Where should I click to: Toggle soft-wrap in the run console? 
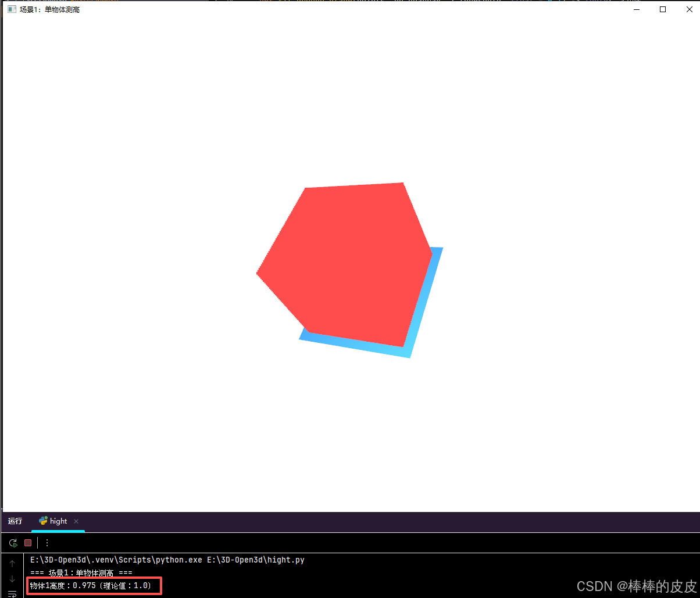[x=12, y=594]
